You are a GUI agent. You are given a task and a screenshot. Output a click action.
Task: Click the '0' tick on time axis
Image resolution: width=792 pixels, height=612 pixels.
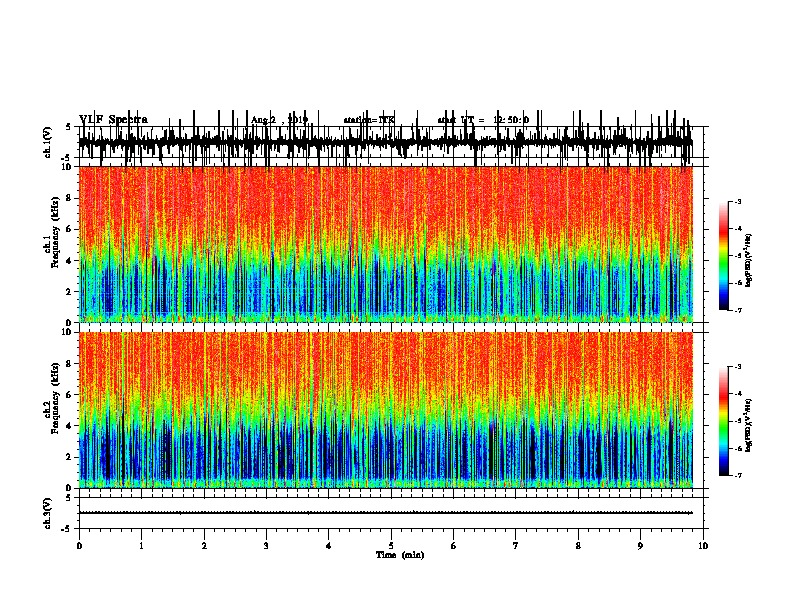[x=79, y=546]
